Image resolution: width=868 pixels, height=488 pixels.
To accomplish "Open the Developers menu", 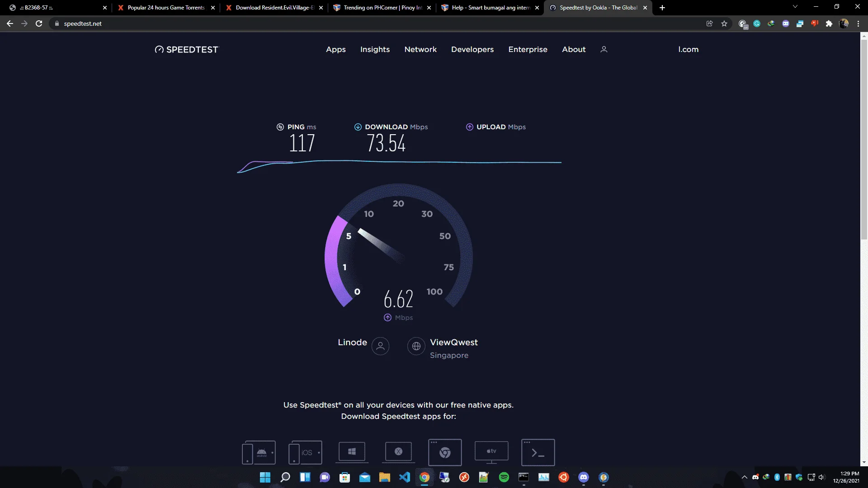I will tap(472, 49).
